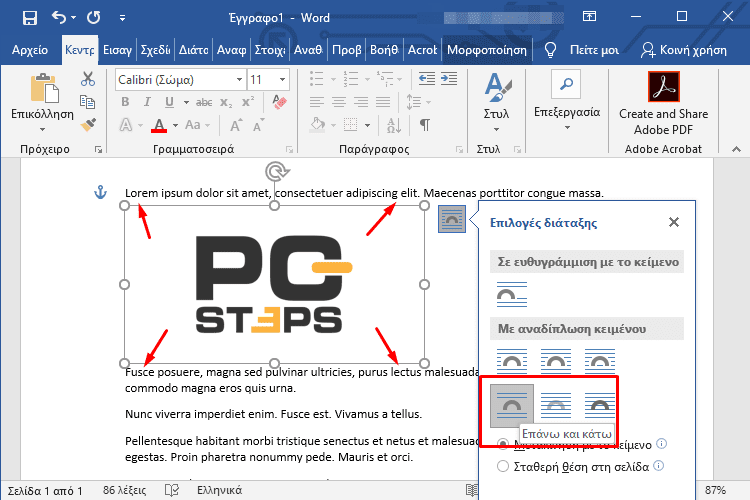Toggle subscript formatting
Screen dimensions: 750x500
[226, 102]
